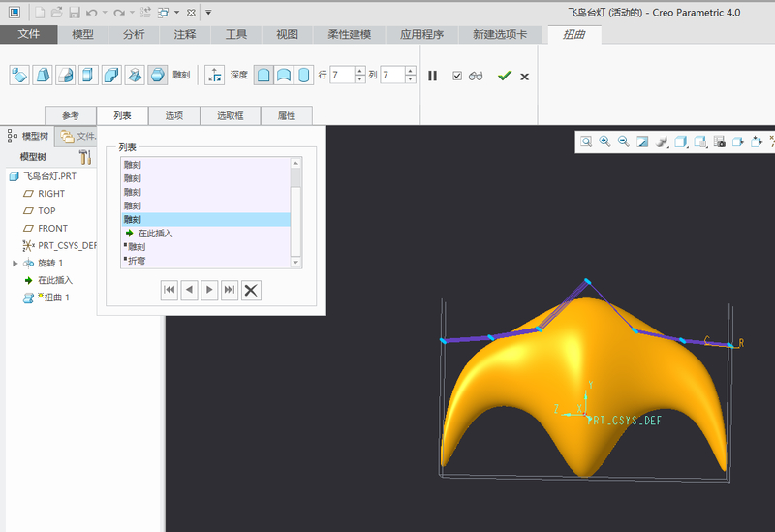Choose third depth option: symmetric
775x532 pixels.
pos(304,76)
